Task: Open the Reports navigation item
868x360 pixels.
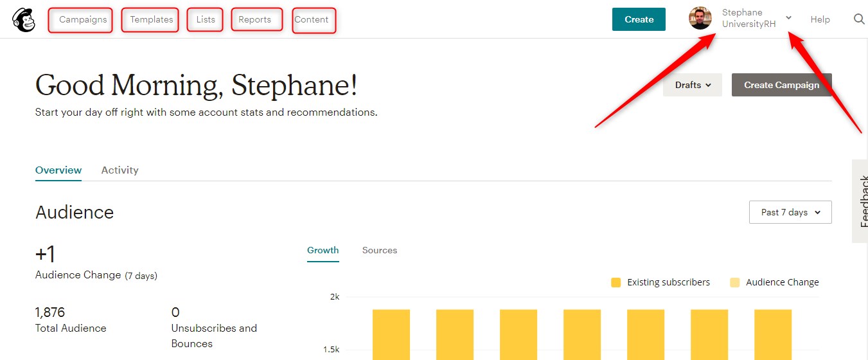Action: [x=254, y=19]
